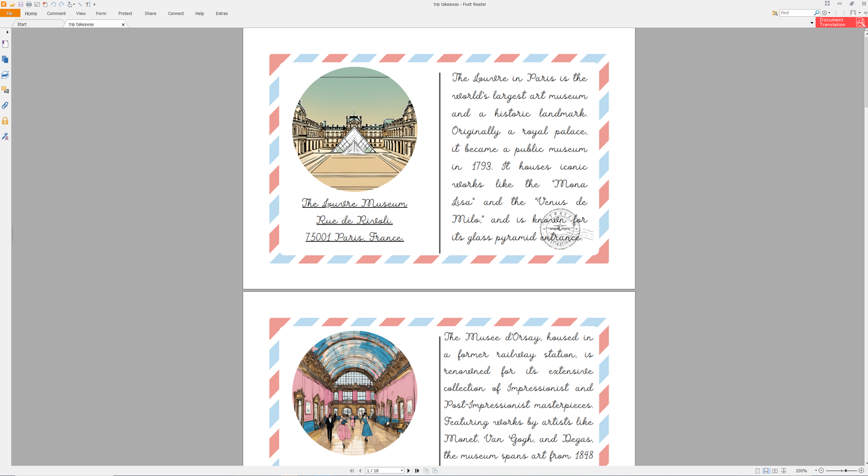The image size is (868, 476).
Task: Open the Security lock panel in sidebar
Action: click(5, 121)
